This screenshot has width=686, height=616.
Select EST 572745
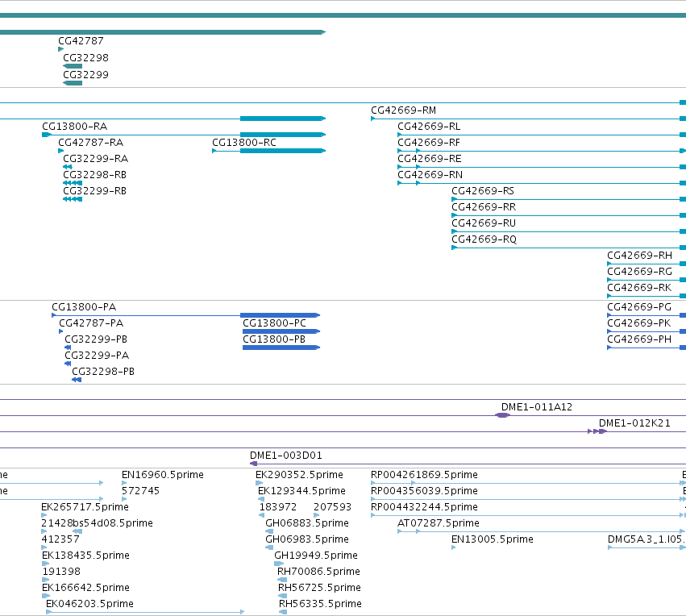point(140,491)
